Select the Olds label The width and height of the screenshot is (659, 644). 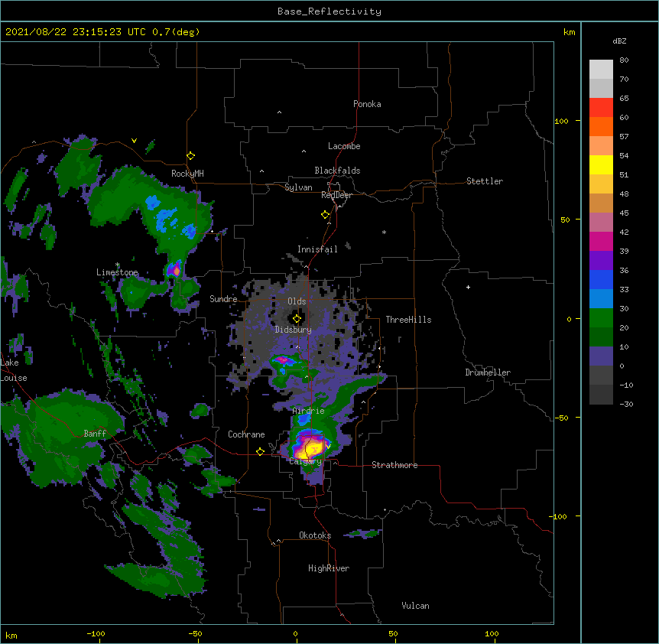297,301
